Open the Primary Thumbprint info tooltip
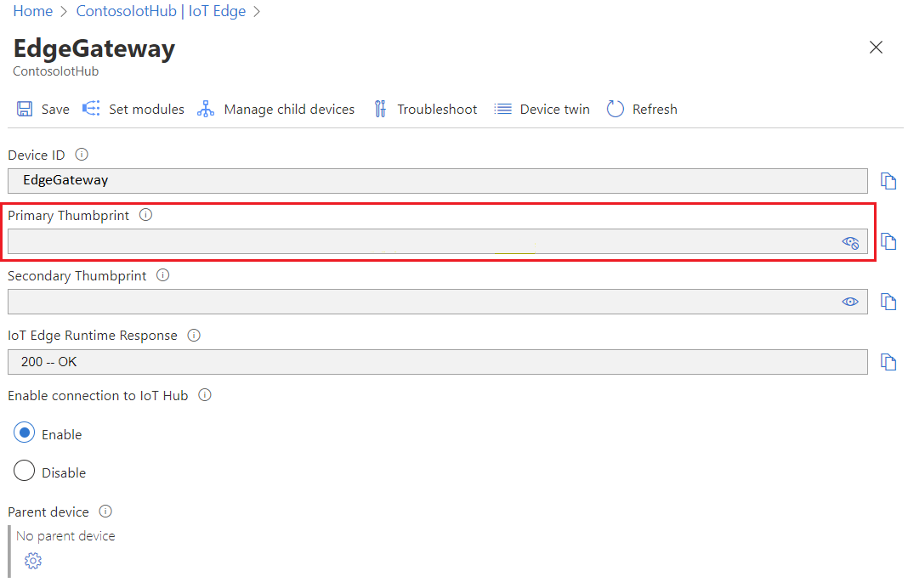This screenshot has height=588, width=908. point(145,215)
